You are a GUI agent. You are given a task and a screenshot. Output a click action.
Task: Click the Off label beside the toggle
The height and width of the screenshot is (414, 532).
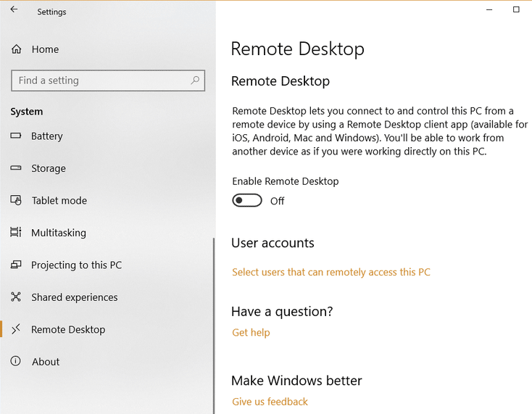click(x=277, y=202)
